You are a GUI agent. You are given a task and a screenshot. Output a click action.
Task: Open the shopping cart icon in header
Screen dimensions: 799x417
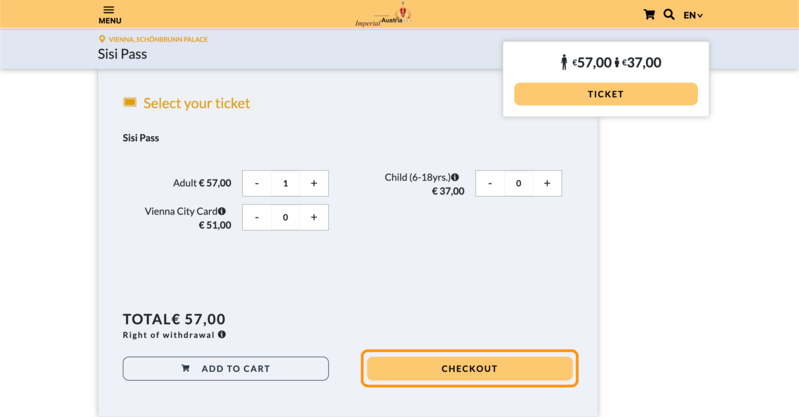(x=649, y=15)
